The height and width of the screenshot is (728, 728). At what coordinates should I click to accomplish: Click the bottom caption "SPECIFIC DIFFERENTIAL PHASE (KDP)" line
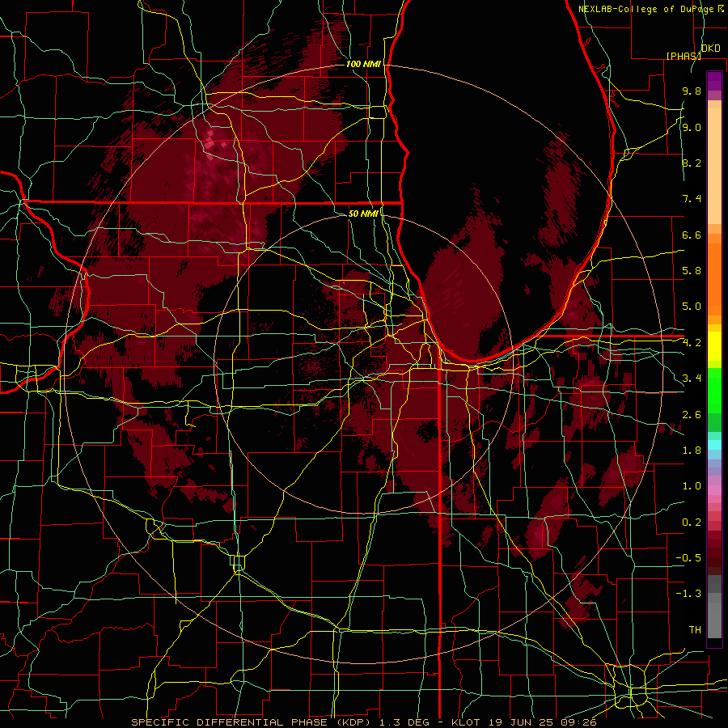tap(363, 722)
